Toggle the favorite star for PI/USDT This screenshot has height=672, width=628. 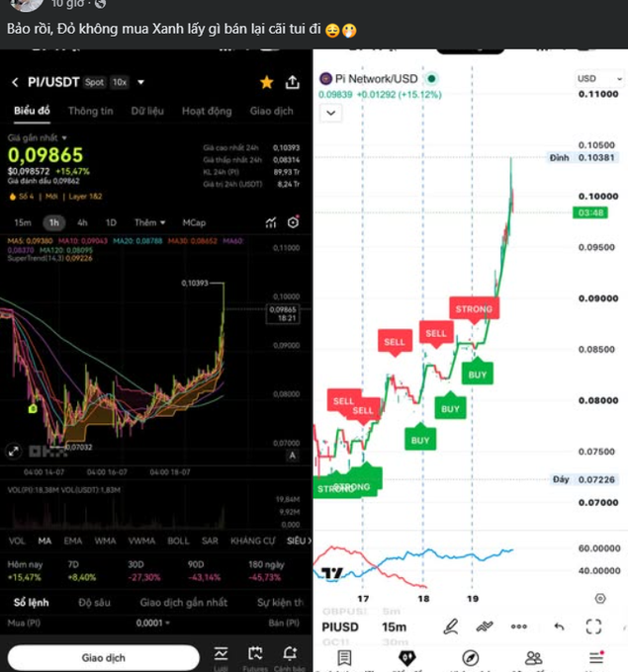[x=266, y=82]
